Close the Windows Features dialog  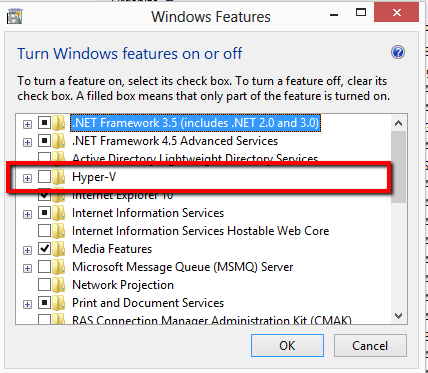pyautogui.click(x=397, y=13)
